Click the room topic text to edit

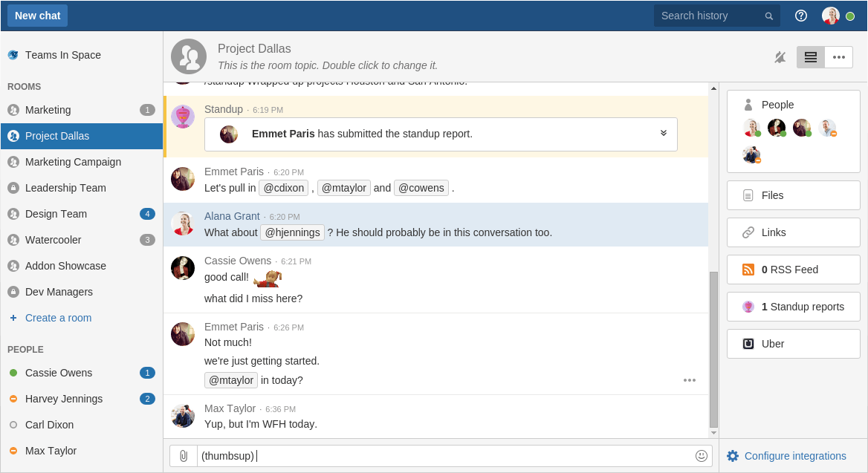tap(328, 65)
